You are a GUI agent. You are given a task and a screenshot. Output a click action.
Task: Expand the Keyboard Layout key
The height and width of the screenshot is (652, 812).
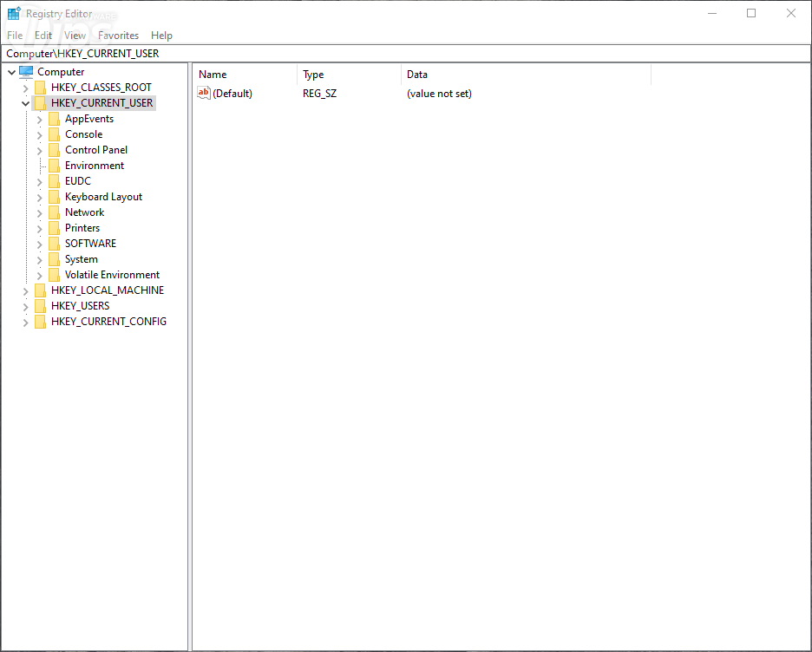[x=39, y=197]
